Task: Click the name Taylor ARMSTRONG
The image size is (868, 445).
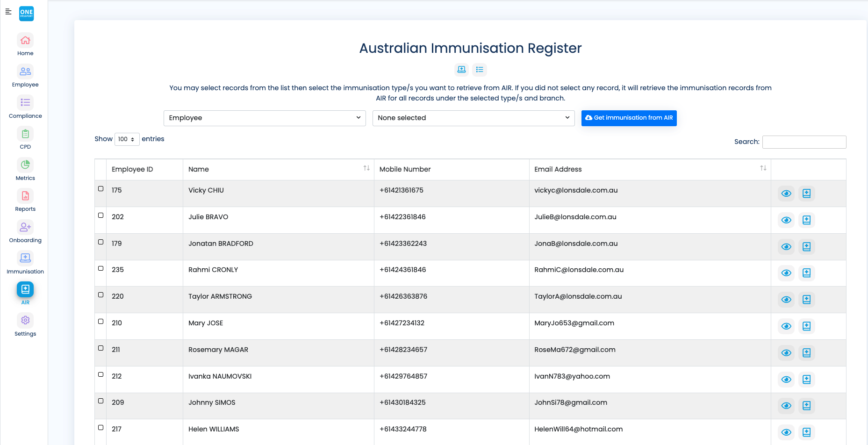Action: pyautogui.click(x=220, y=296)
